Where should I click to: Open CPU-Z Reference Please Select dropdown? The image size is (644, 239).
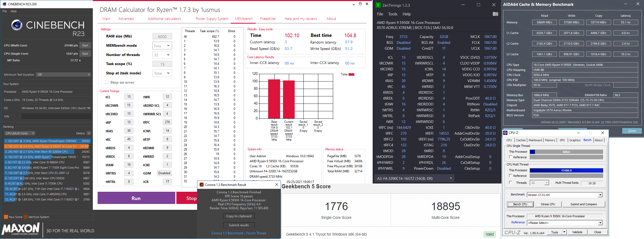tap(565, 223)
